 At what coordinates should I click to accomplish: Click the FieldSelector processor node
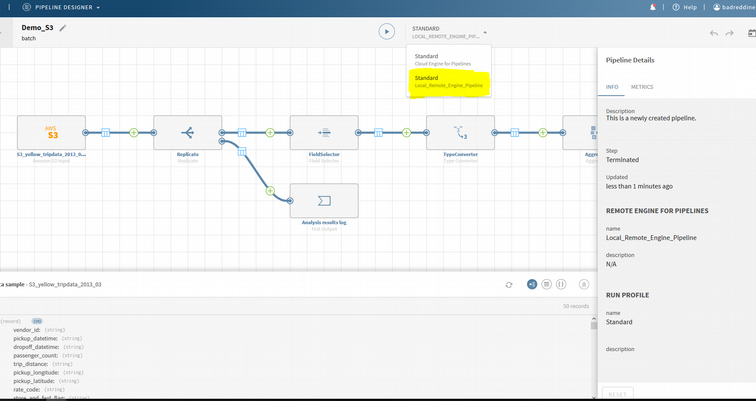click(323, 132)
